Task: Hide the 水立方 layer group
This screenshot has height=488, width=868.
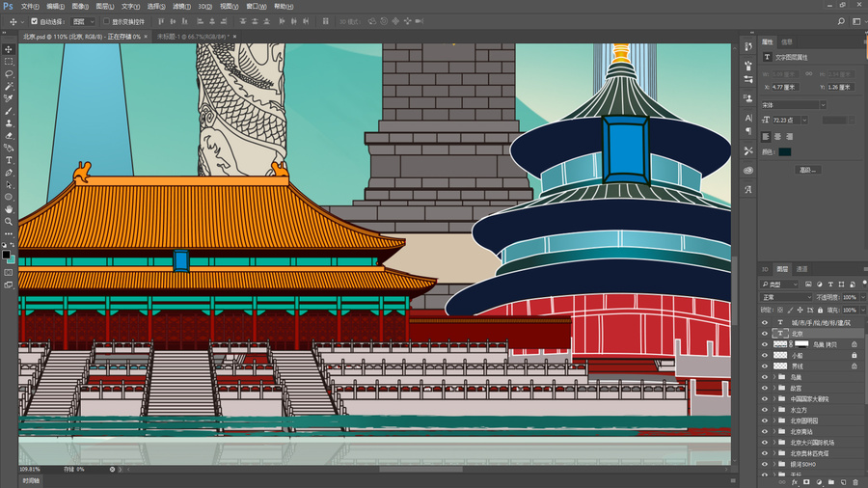Action: 765,410
